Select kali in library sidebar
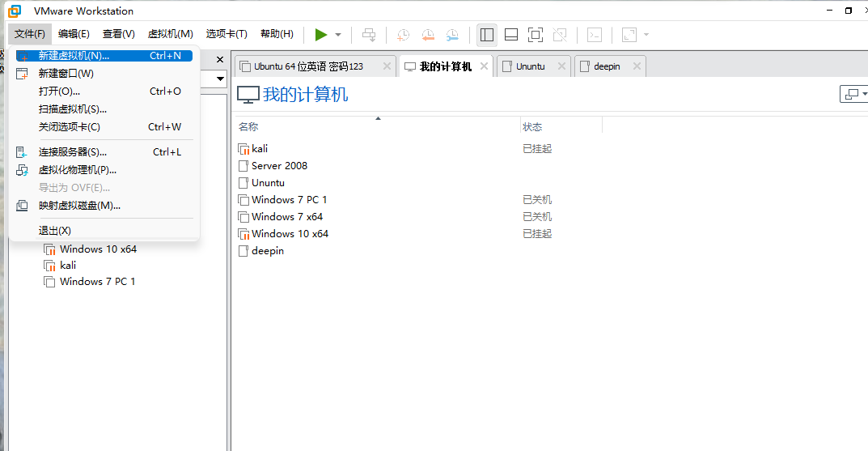This screenshot has height=451, width=868. pos(67,266)
